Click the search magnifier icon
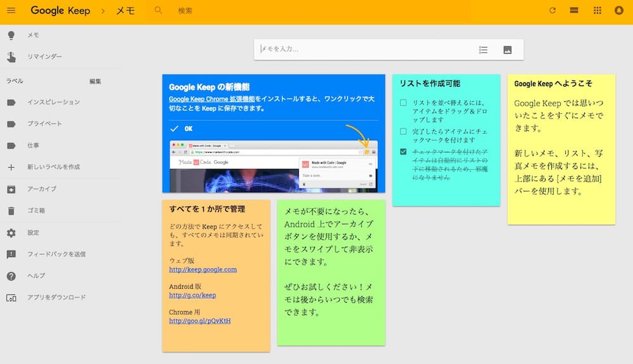This screenshot has width=633, height=364. coord(158,10)
